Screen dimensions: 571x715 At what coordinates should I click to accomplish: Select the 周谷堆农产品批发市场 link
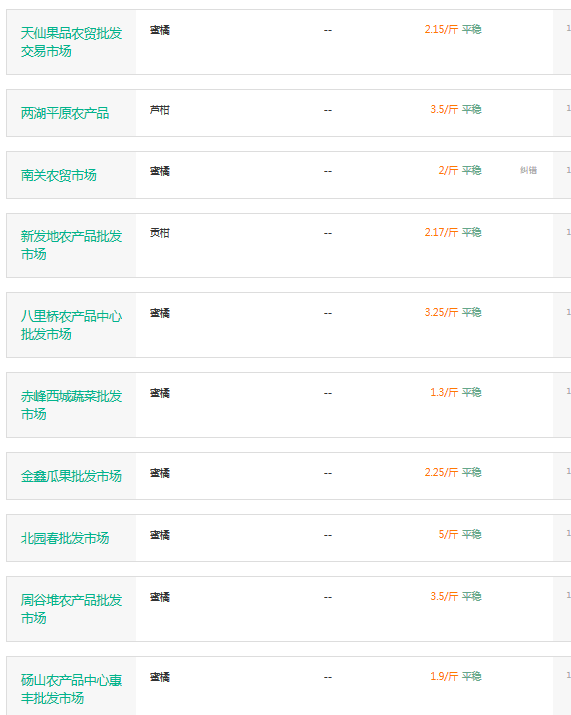pos(71,609)
